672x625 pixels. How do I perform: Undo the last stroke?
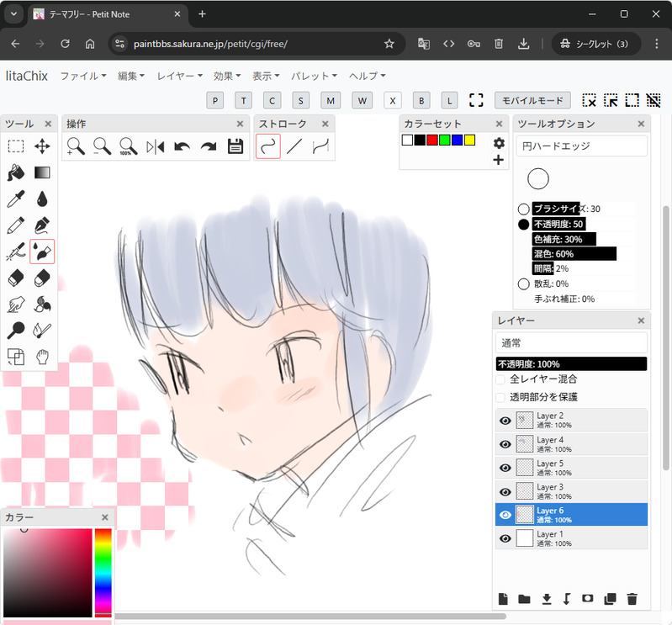coord(183,147)
